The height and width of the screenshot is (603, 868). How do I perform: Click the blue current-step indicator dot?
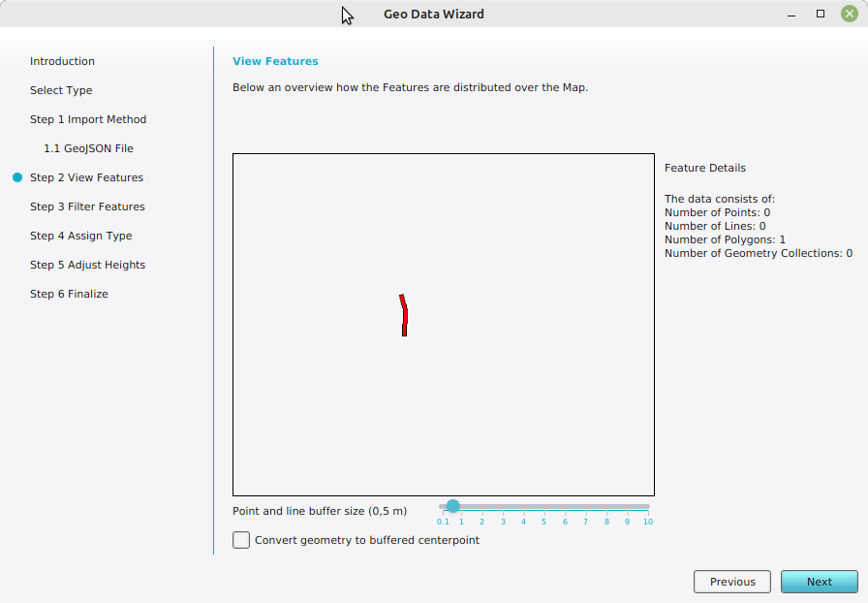(x=17, y=177)
